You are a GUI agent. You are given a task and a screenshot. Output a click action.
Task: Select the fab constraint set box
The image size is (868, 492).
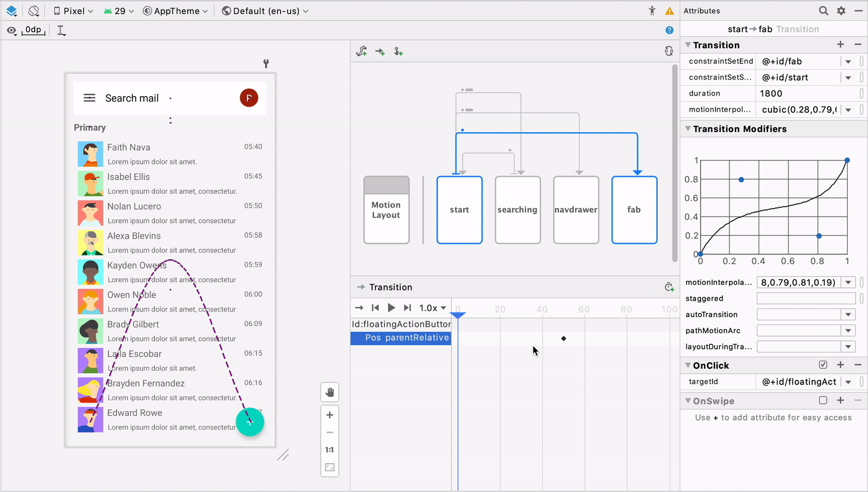coord(634,210)
